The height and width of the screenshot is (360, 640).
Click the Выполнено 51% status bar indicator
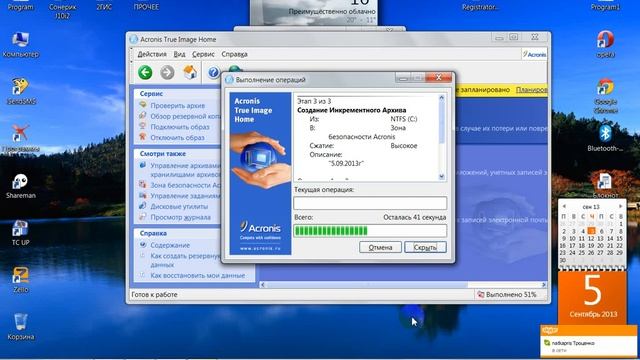(506, 294)
